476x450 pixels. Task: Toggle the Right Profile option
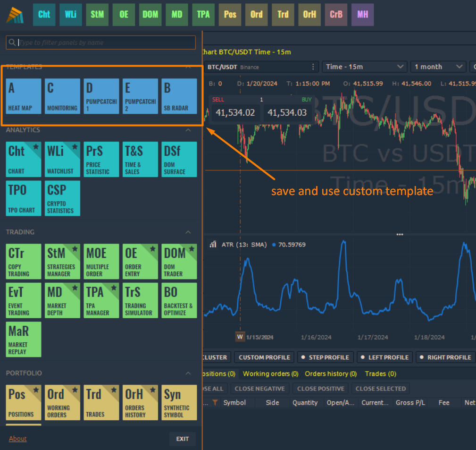tap(445, 357)
